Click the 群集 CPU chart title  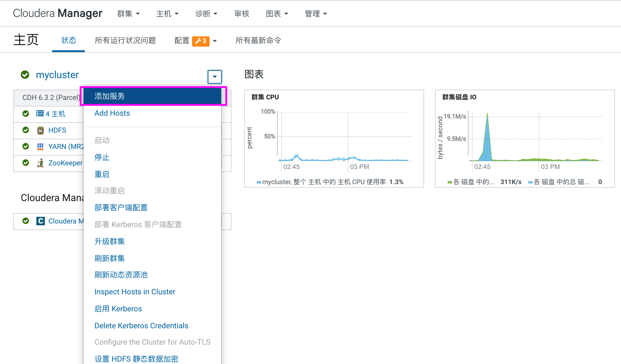tap(265, 97)
